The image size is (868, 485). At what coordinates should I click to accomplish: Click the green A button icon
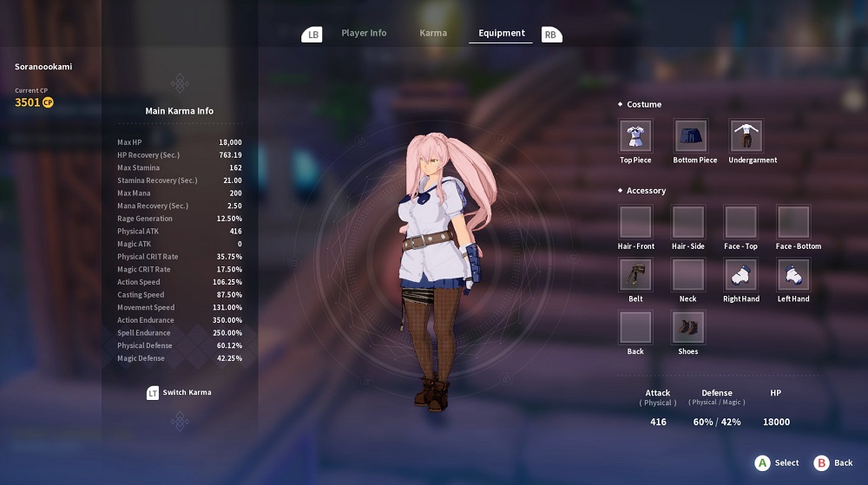pos(762,463)
